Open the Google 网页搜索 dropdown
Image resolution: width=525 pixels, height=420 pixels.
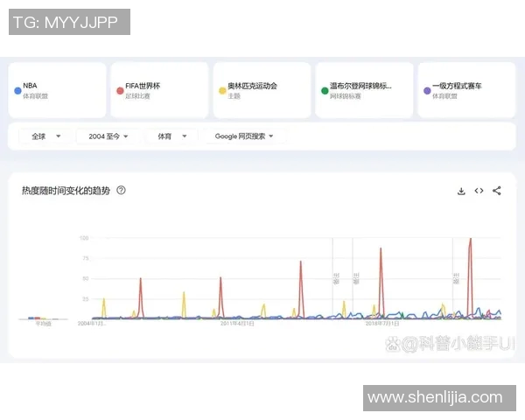tap(244, 136)
